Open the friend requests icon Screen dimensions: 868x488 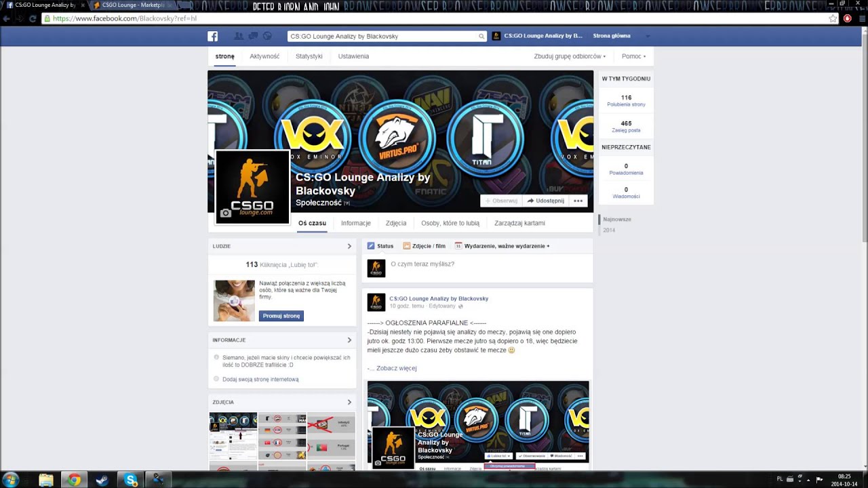tap(239, 36)
